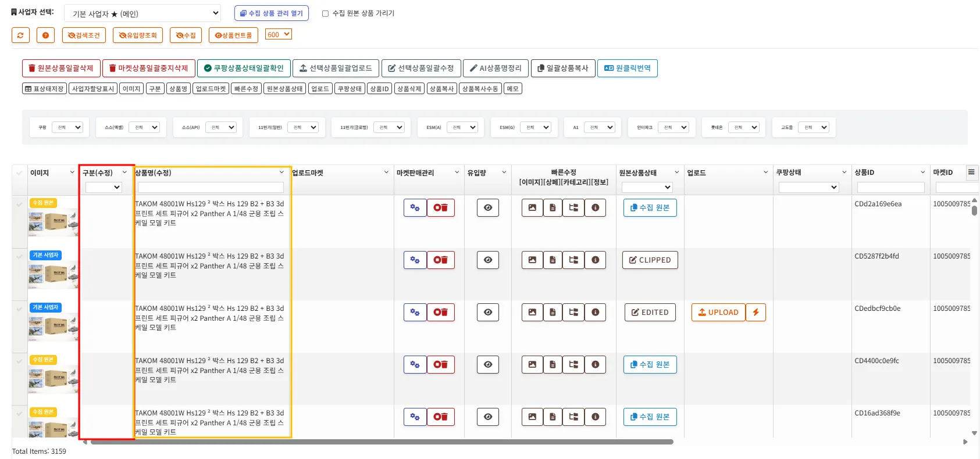Viewport: 980px width, 459px height.
Task: Open the 쿠팡 market filter dropdown
Action: coord(67,127)
